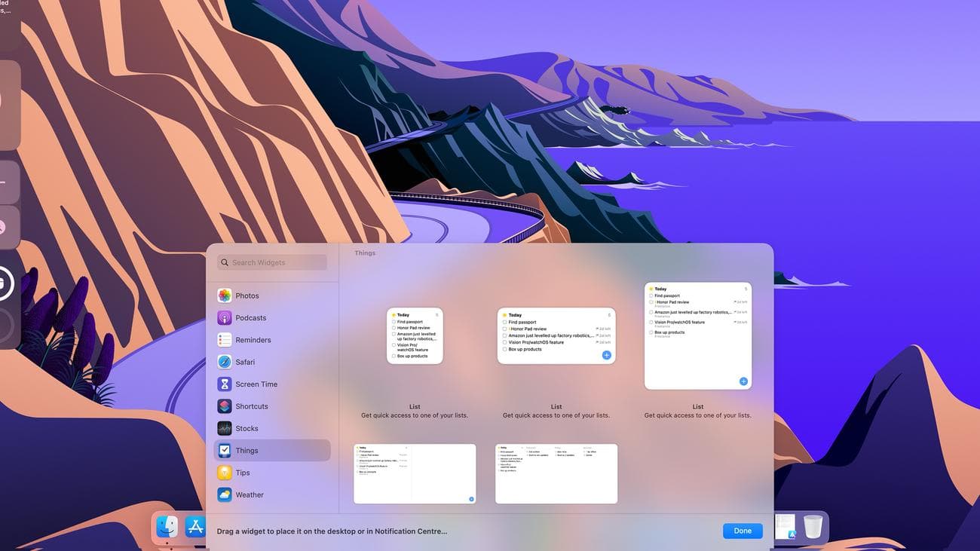The width and height of the screenshot is (980, 551).
Task: Click the plus button on the large List widget
Action: click(743, 381)
